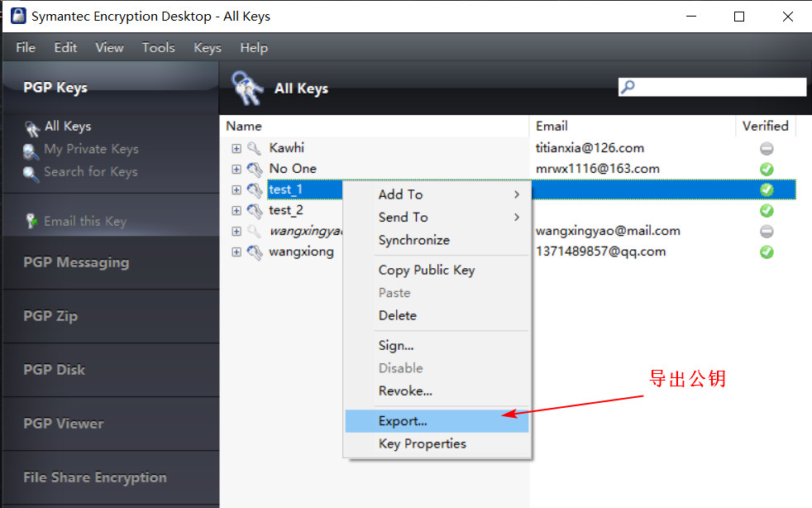Open Search for Keys in the sidebar
The height and width of the screenshot is (508, 812).
coord(91,171)
